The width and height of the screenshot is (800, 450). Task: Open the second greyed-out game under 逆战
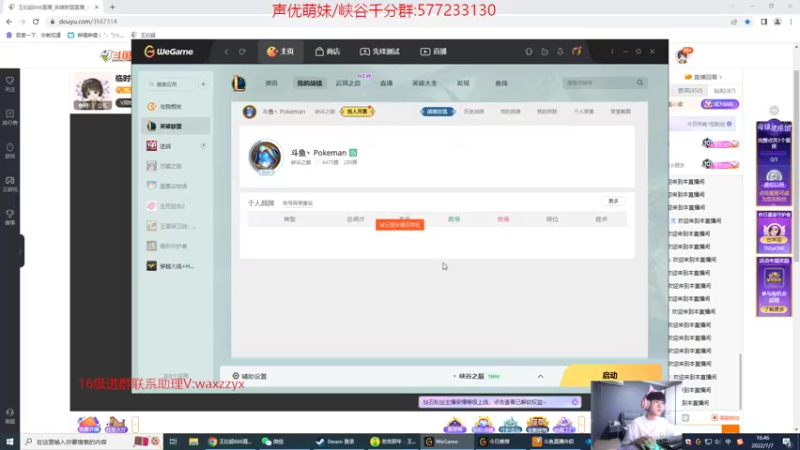coord(175,186)
